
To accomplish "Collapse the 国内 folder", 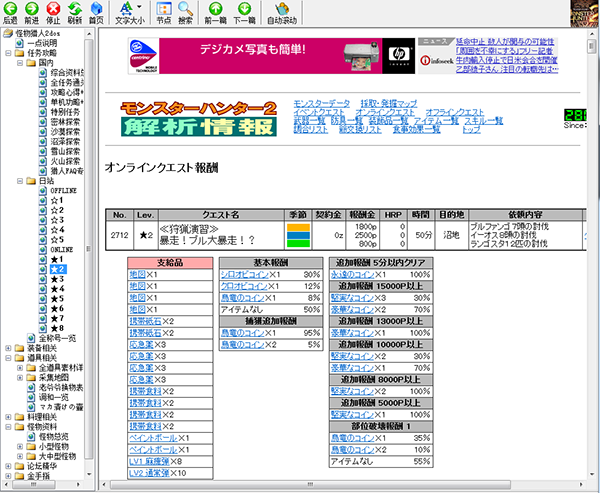I will click(x=20, y=63).
